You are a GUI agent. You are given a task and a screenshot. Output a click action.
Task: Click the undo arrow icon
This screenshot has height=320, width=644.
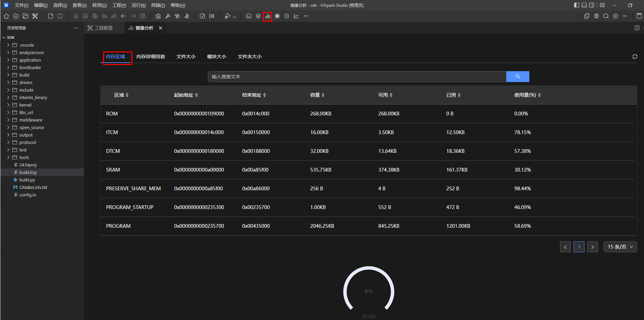click(x=104, y=16)
